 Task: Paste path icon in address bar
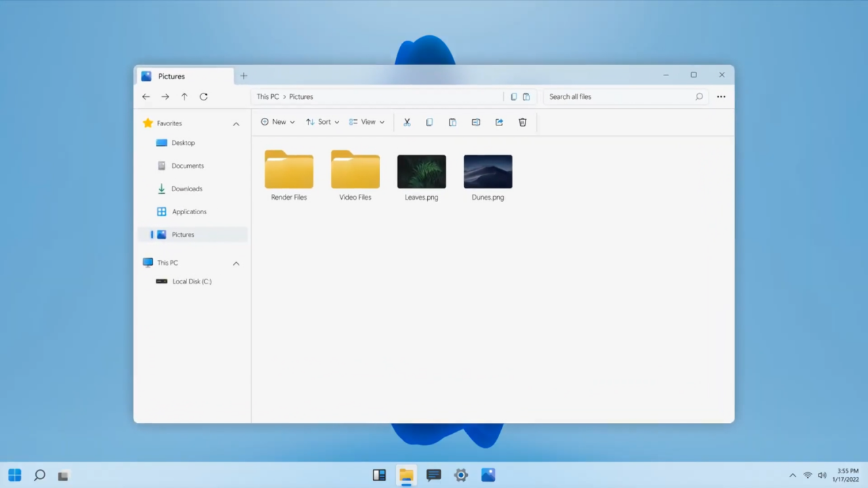526,97
